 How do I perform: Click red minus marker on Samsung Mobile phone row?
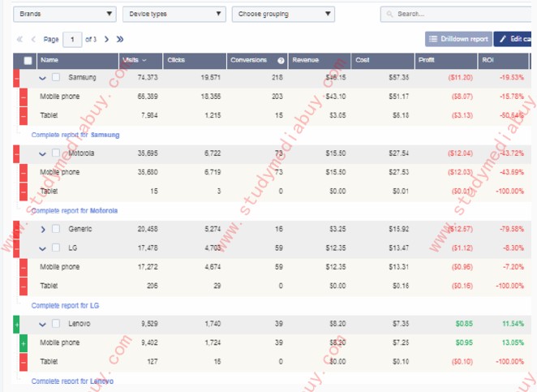[24, 97]
